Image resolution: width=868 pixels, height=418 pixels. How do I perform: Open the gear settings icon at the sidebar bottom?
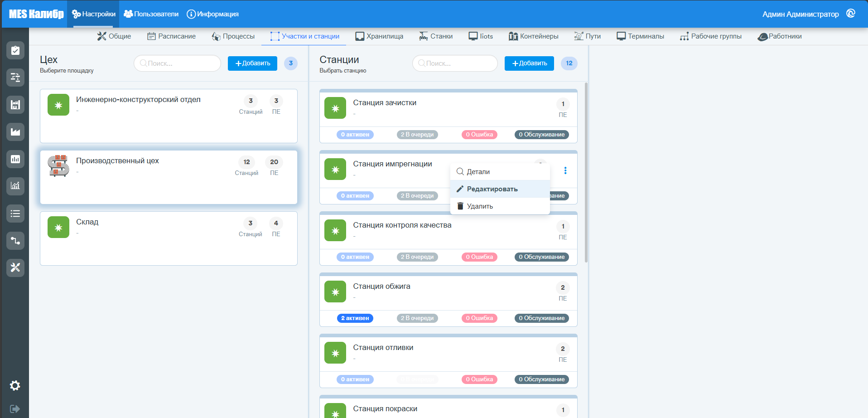[x=15, y=386]
